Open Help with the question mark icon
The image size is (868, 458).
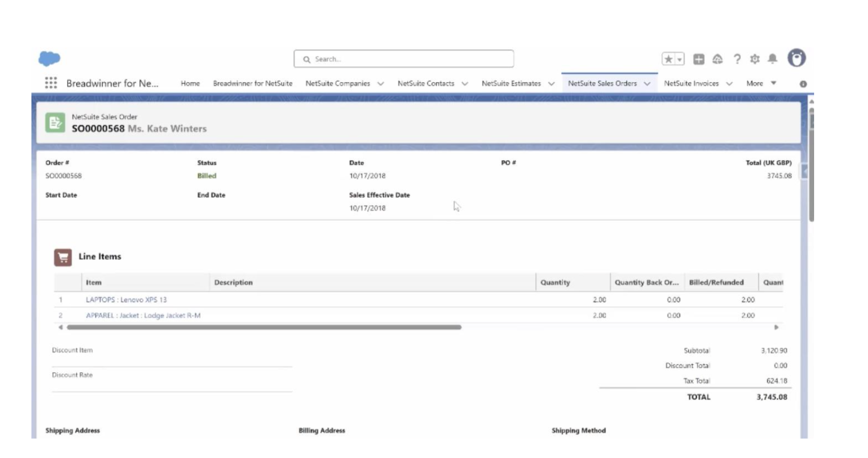736,58
